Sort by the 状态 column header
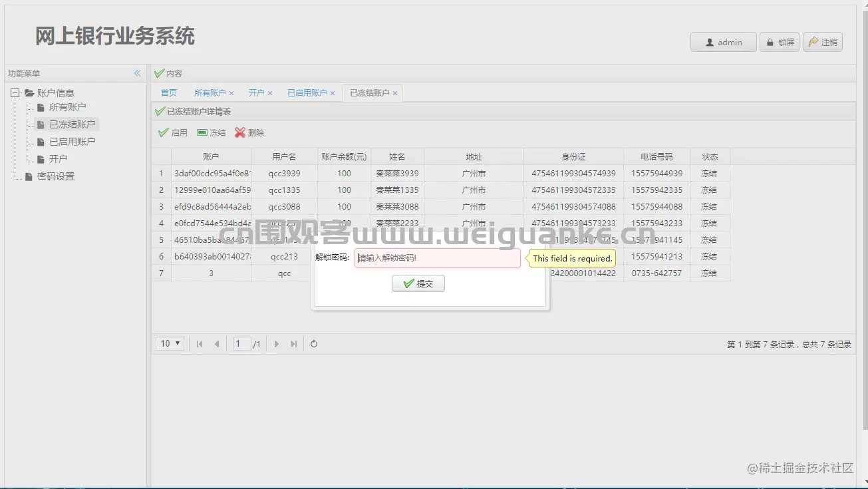Image resolution: width=868 pixels, height=489 pixels. (x=710, y=157)
